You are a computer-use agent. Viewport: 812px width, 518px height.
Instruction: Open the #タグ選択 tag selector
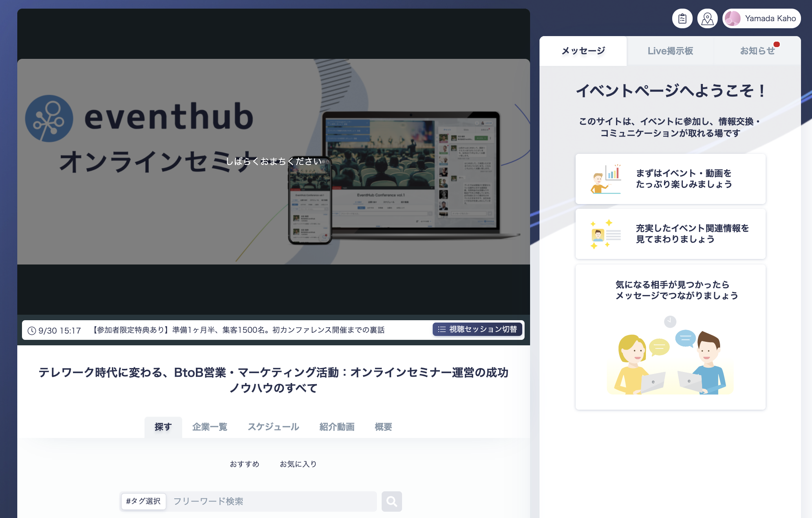point(143,501)
